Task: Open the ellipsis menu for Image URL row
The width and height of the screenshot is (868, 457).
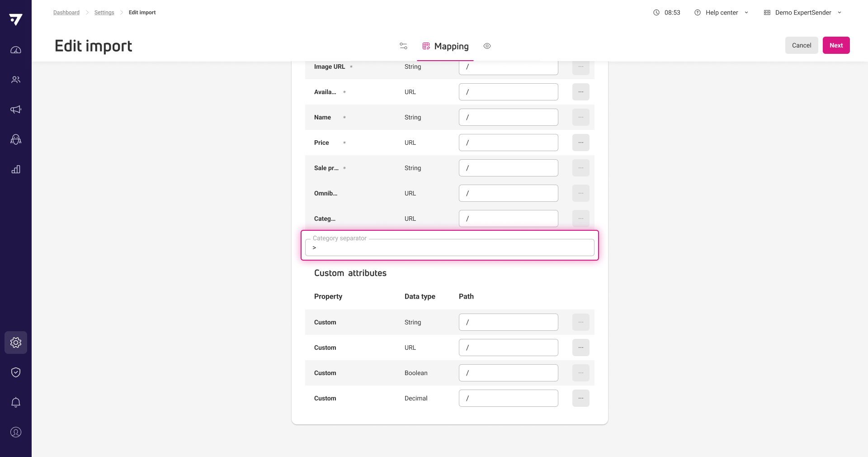Action: tap(581, 67)
